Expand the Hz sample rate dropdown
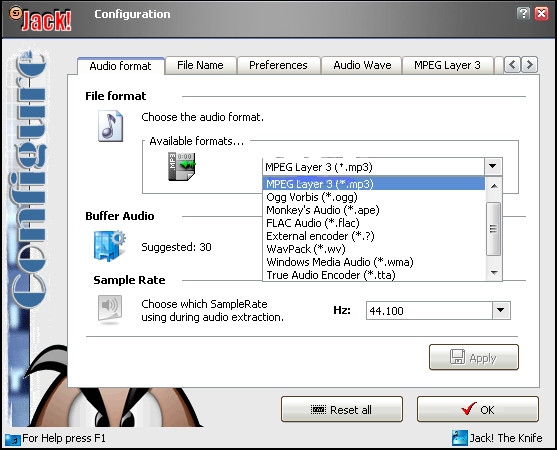 (501, 310)
